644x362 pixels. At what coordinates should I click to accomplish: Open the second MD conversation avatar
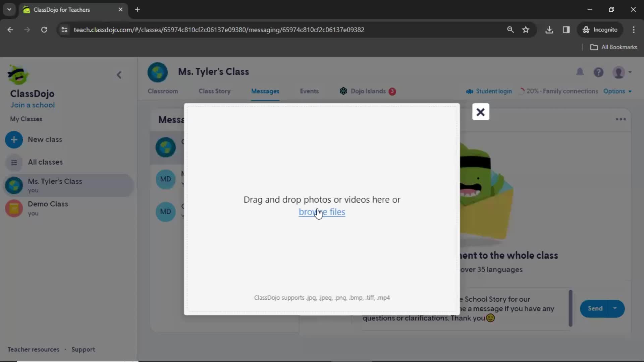[165, 212]
